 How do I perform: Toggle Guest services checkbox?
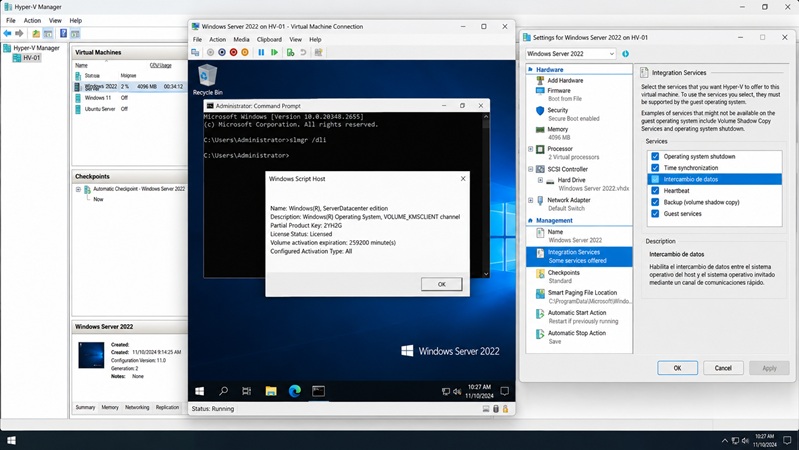(655, 214)
